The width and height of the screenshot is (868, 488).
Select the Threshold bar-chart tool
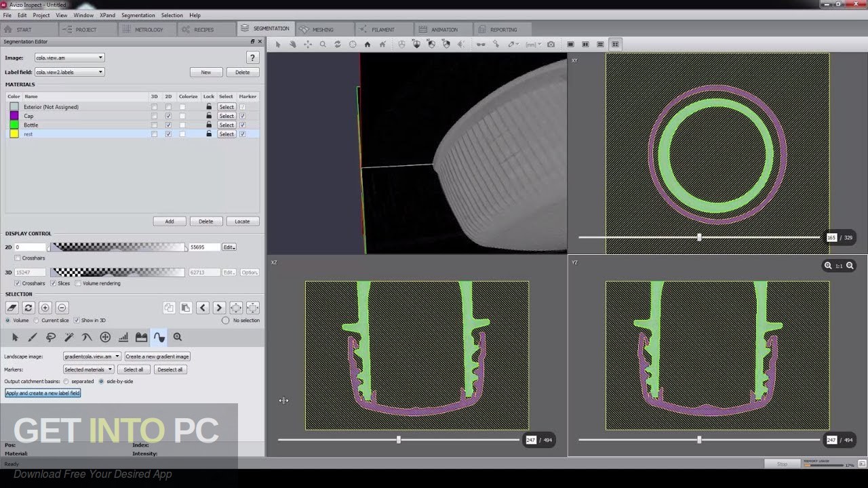(x=123, y=337)
